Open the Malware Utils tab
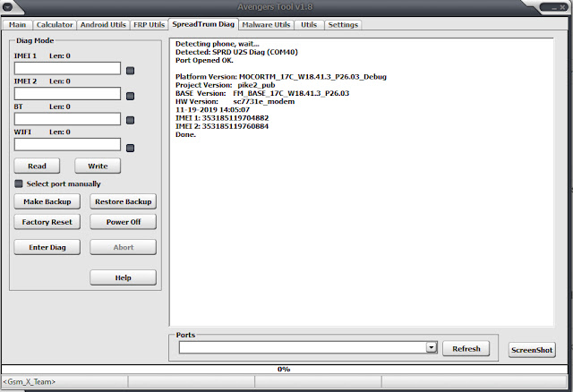The width and height of the screenshot is (573, 392). (x=266, y=25)
